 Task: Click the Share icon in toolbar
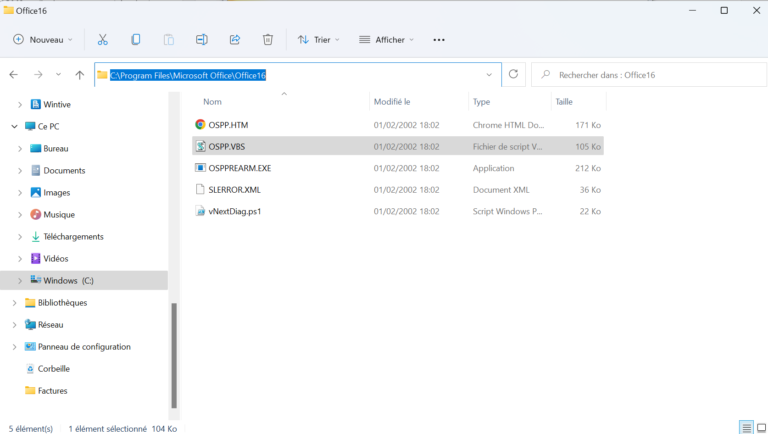point(235,40)
